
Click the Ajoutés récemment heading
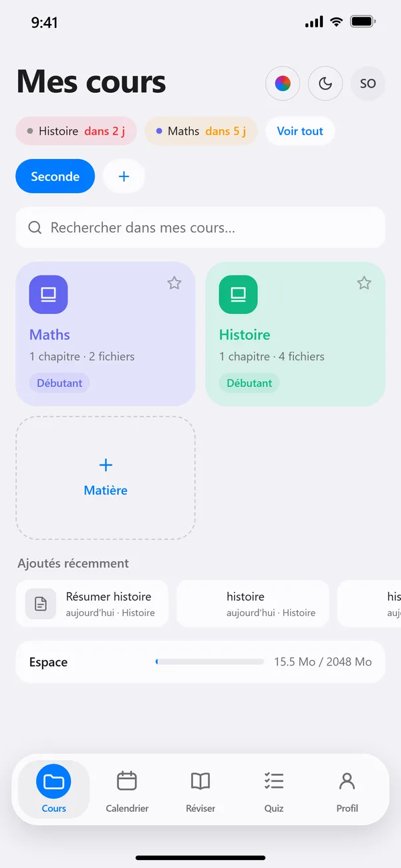tap(73, 563)
